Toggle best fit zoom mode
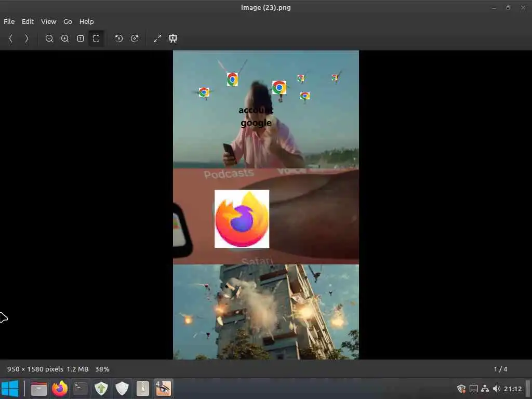The height and width of the screenshot is (399, 532). click(96, 38)
